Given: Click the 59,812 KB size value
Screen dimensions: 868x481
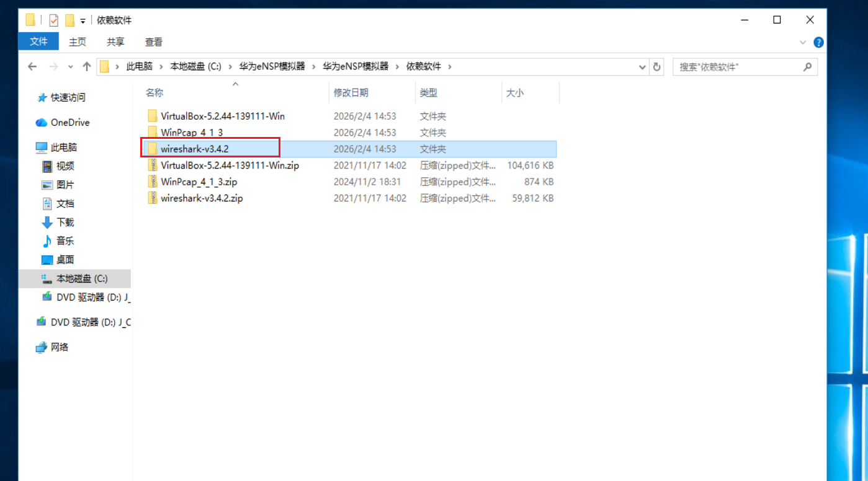Looking at the screenshot, I should point(533,198).
